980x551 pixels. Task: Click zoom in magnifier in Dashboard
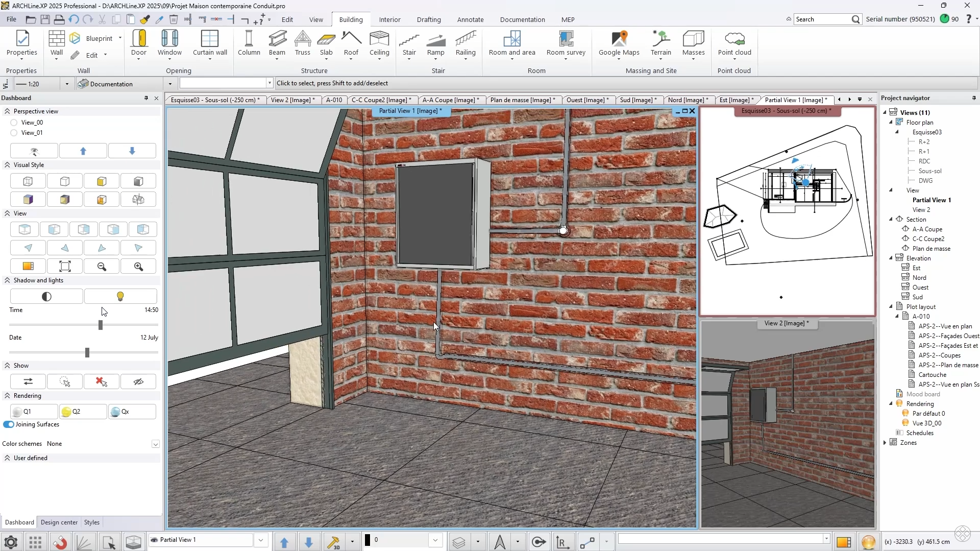pos(138,267)
